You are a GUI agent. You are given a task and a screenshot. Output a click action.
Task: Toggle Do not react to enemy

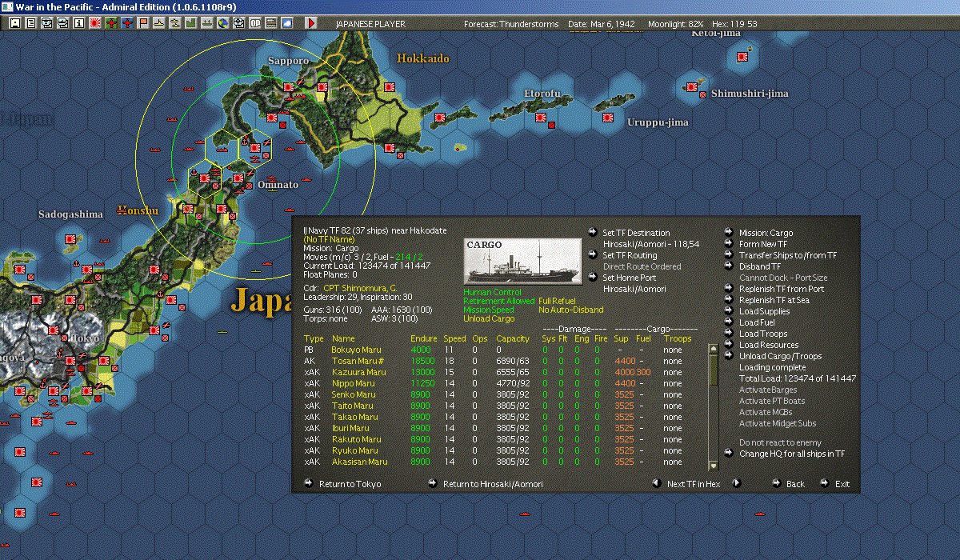(x=780, y=442)
